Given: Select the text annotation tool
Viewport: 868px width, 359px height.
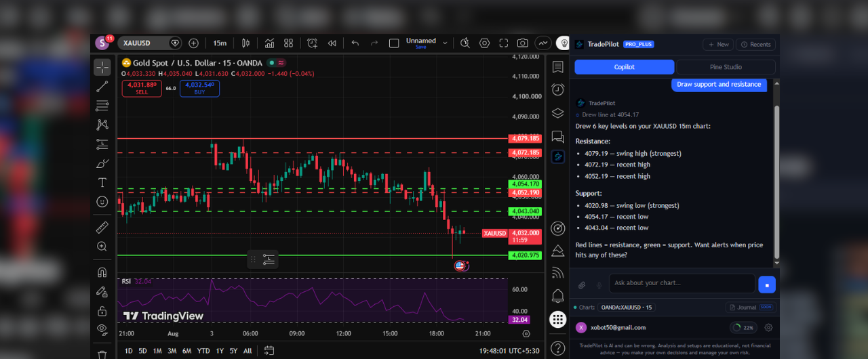Looking at the screenshot, I should [102, 182].
